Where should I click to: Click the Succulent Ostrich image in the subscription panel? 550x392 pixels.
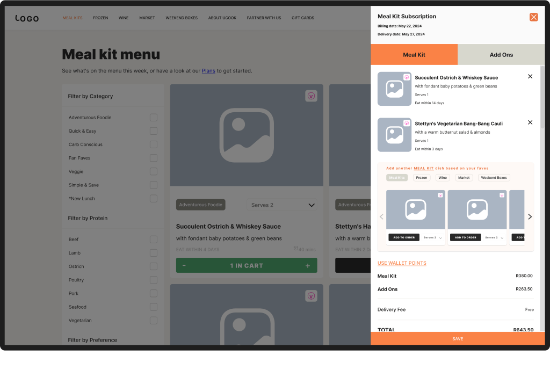click(x=394, y=89)
